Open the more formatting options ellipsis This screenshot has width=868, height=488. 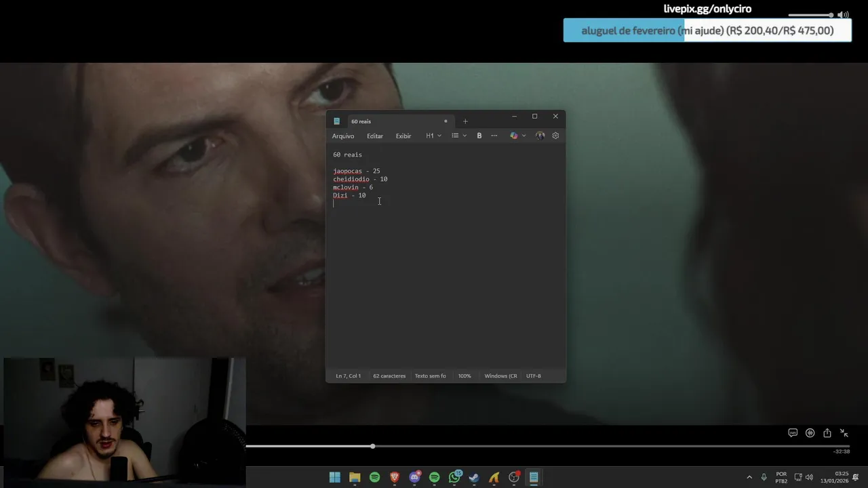494,136
